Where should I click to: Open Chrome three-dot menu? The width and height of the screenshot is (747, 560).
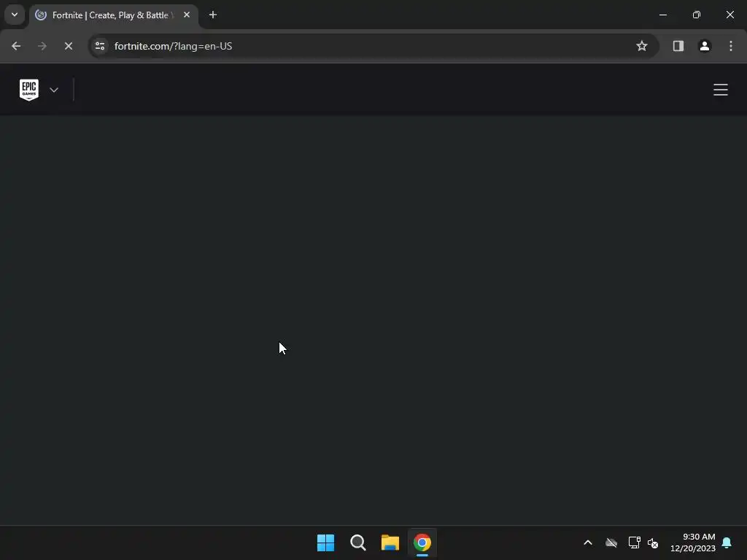pos(731,46)
